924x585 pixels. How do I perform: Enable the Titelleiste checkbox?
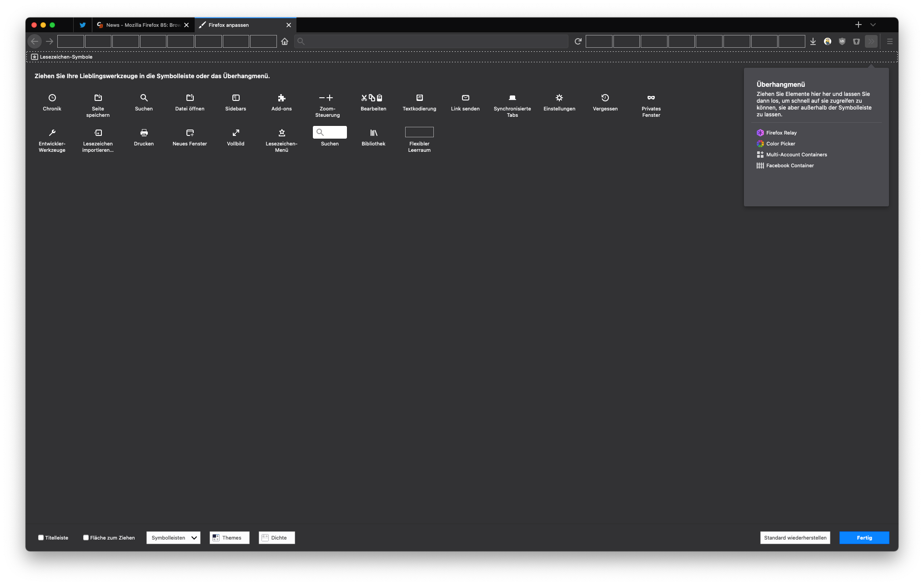(41, 538)
